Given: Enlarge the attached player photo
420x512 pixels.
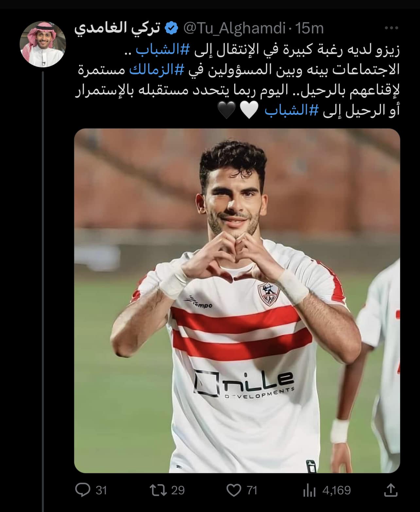Looking at the screenshot, I should pos(237,301).
